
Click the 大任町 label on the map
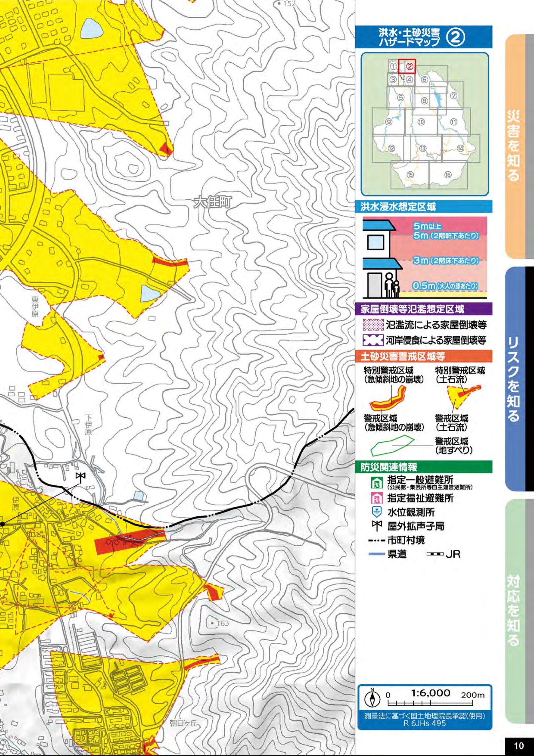pos(213,202)
